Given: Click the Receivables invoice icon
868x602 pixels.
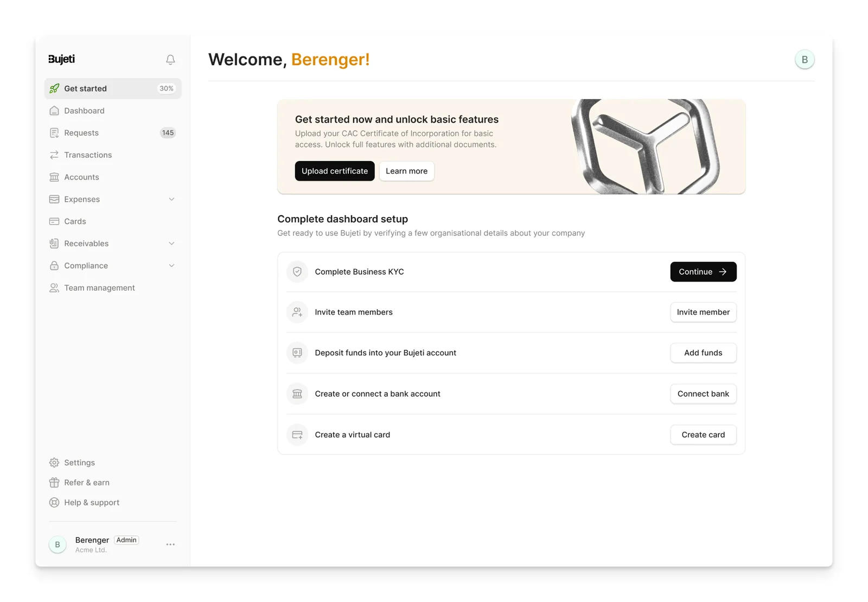Looking at the screenshot, I should click(54, 244).
